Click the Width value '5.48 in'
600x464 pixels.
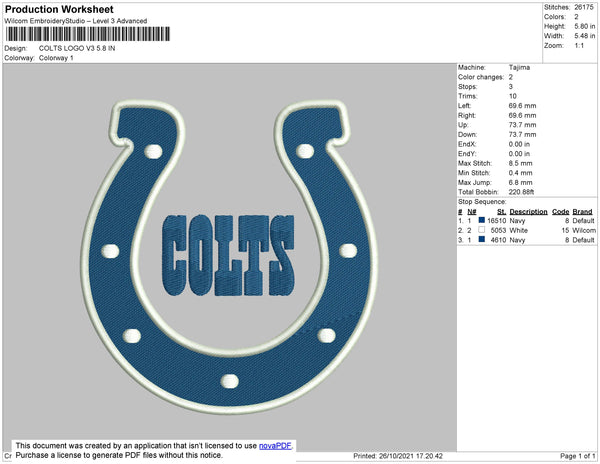(x=585, y=36)
